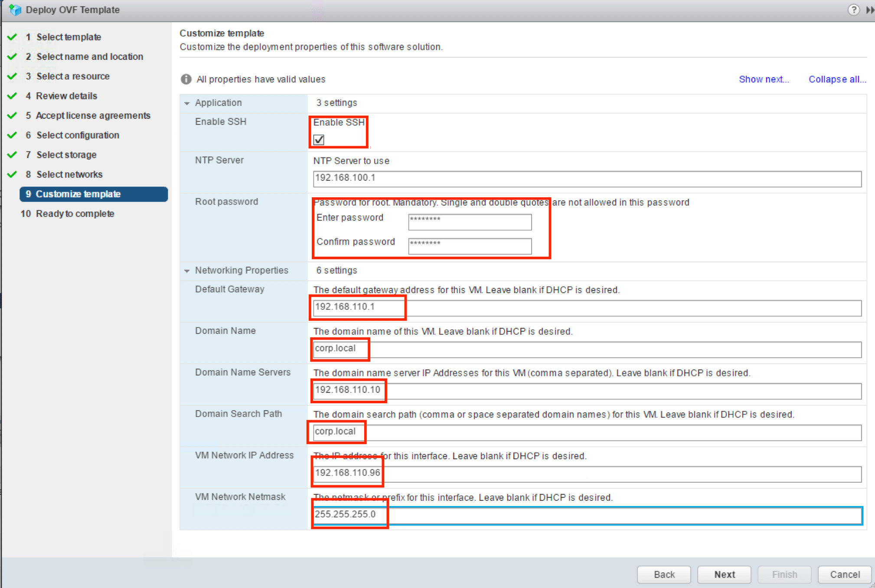The width and height of the screenshot is (875, 588).
Task: Click the double-arrow expand icon in title bar
Action: click(870, 10)
